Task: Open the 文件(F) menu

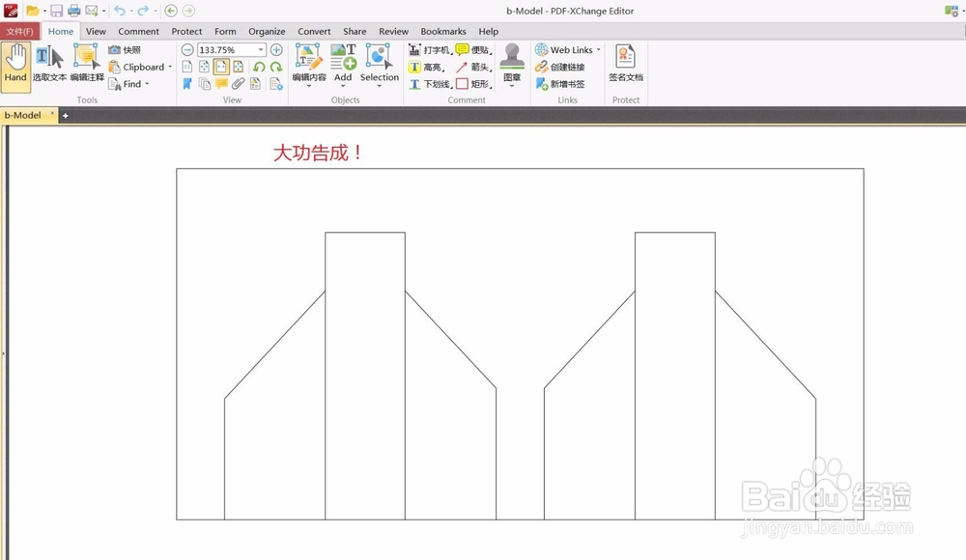Action: point(19,30)
